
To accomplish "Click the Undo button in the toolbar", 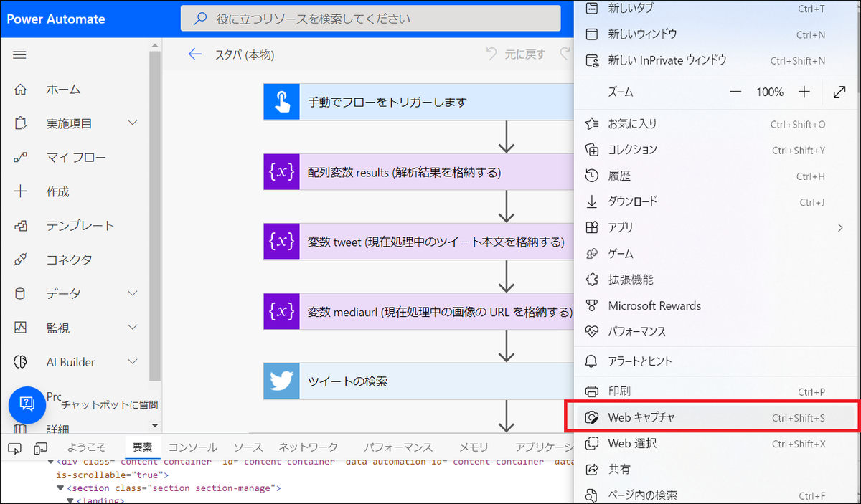I will [x=516, y=54].
